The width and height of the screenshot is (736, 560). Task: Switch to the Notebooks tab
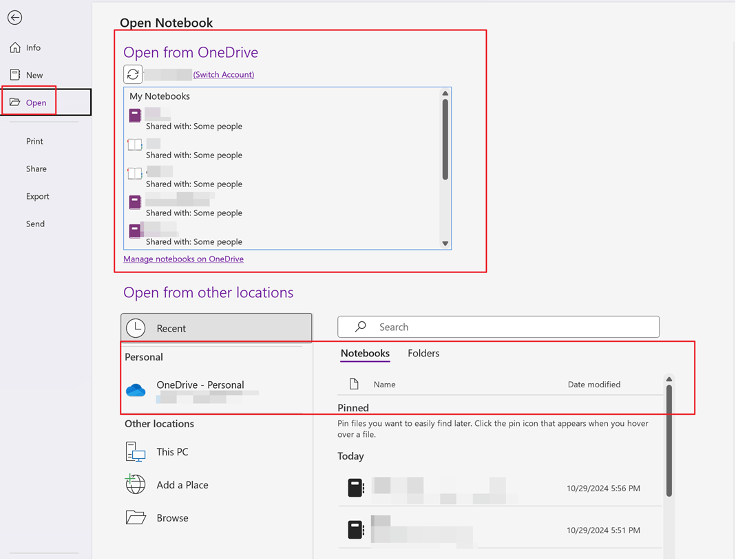tap(365, 354)
